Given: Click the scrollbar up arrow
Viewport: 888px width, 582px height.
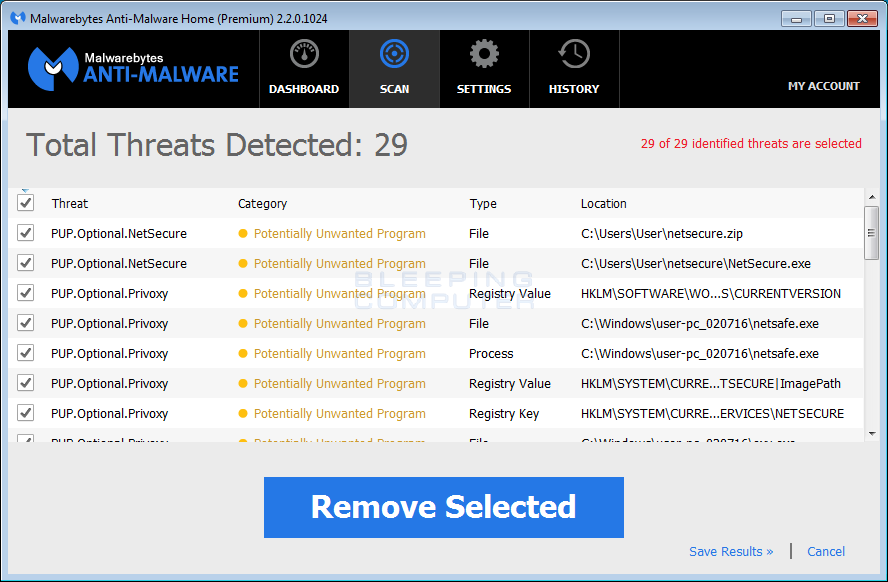Looking at the screenshot, I should (872, 197).
